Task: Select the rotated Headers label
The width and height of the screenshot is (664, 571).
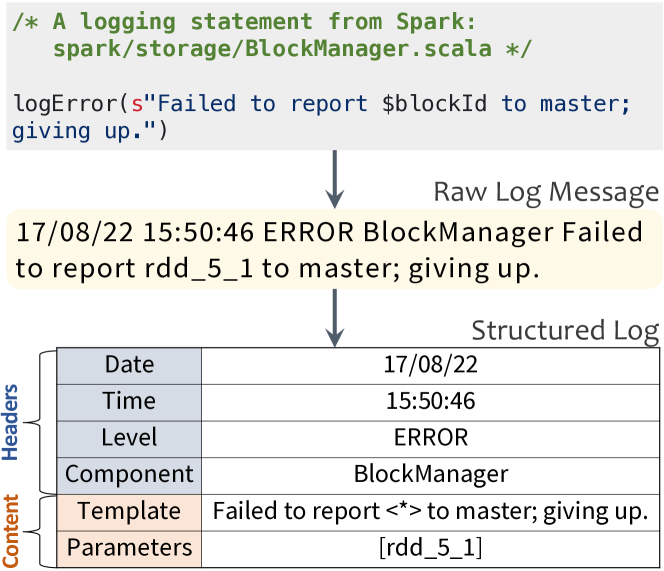Action: click(x=12, y=420)
